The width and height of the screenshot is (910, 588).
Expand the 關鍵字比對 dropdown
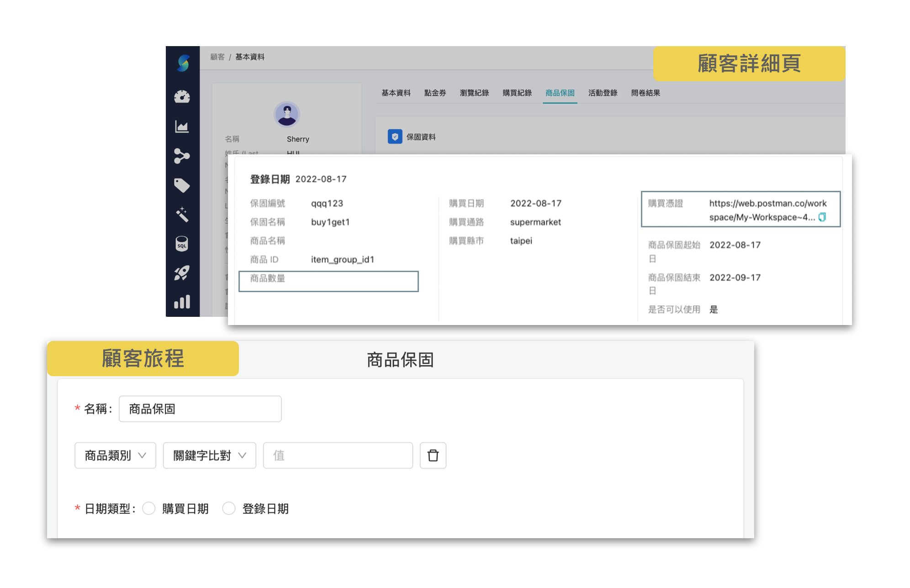[209, 455]
